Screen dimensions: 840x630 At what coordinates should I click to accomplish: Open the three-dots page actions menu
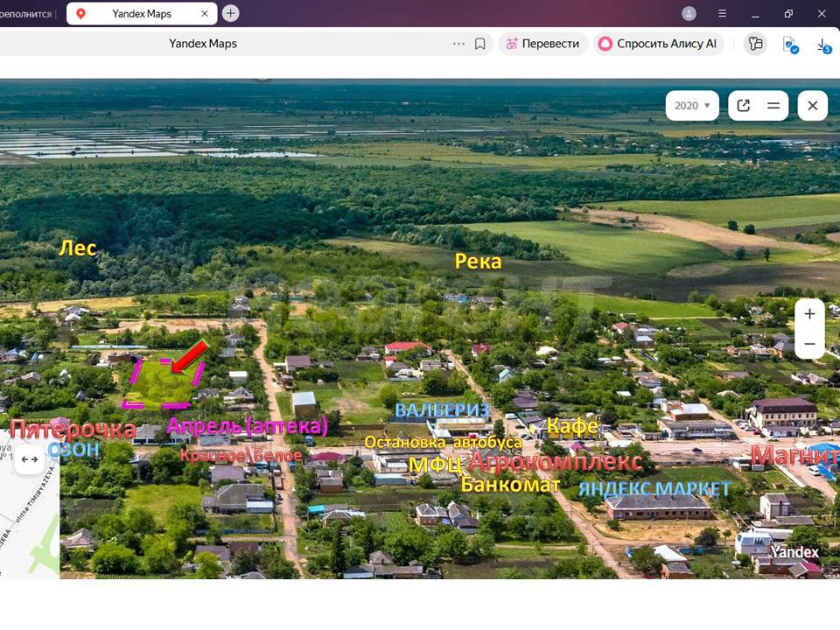458,44
